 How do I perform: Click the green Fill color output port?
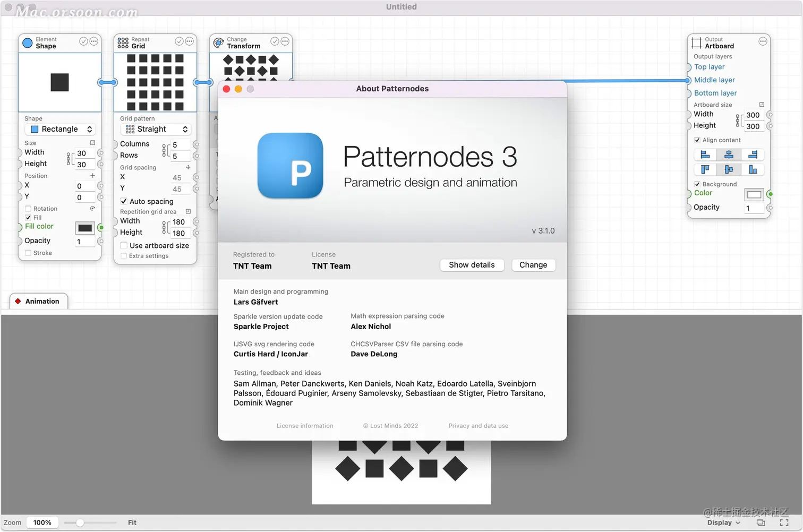coord(101,228)
